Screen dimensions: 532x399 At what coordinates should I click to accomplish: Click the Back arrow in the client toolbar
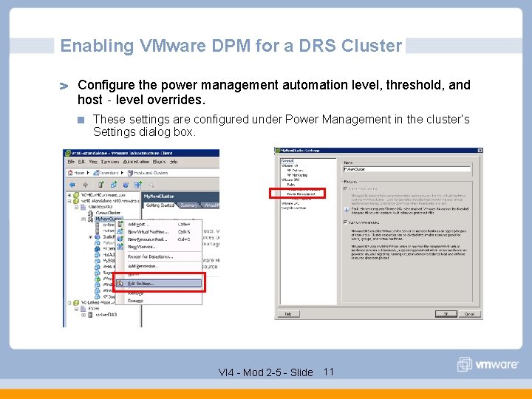(72, 185)
